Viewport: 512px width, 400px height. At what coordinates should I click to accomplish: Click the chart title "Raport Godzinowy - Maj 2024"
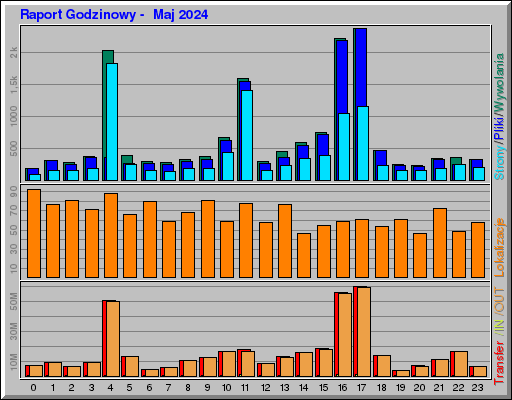114,15
